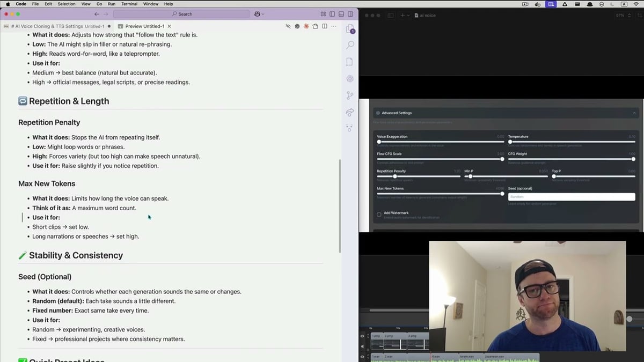Click the open-source-file icon in the editor toolbar
Image resolution: width=644 pixels, height=362 pixels.
[316, 26]
